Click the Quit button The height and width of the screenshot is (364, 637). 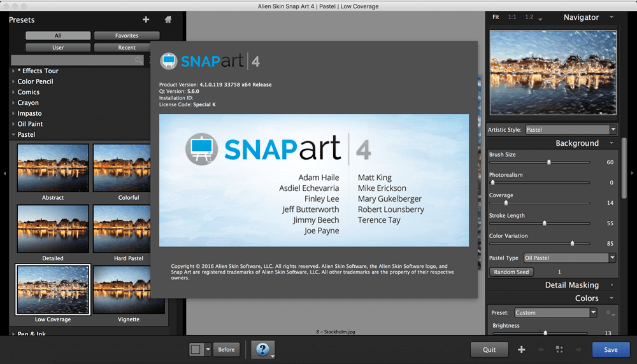[x=489, y=349]
